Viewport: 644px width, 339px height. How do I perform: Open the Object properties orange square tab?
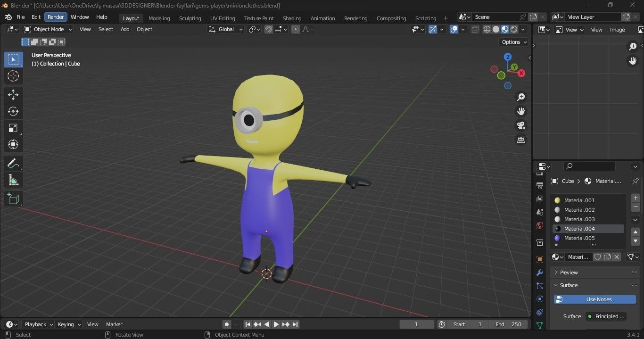coord(540,259)
